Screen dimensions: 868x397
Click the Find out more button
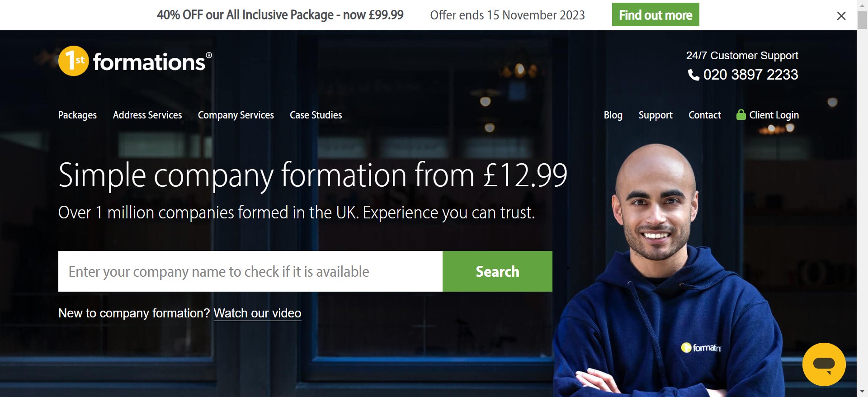coord(656,14)
